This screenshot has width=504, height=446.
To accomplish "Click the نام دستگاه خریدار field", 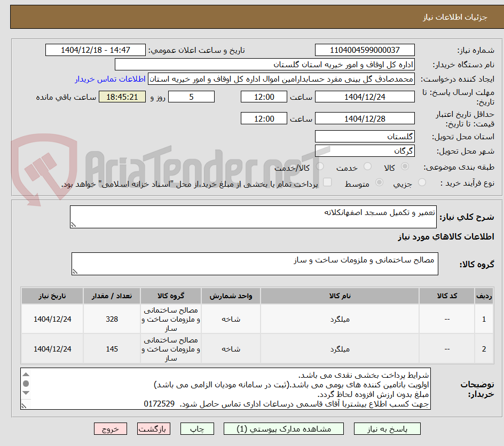I will click(264, 65).
